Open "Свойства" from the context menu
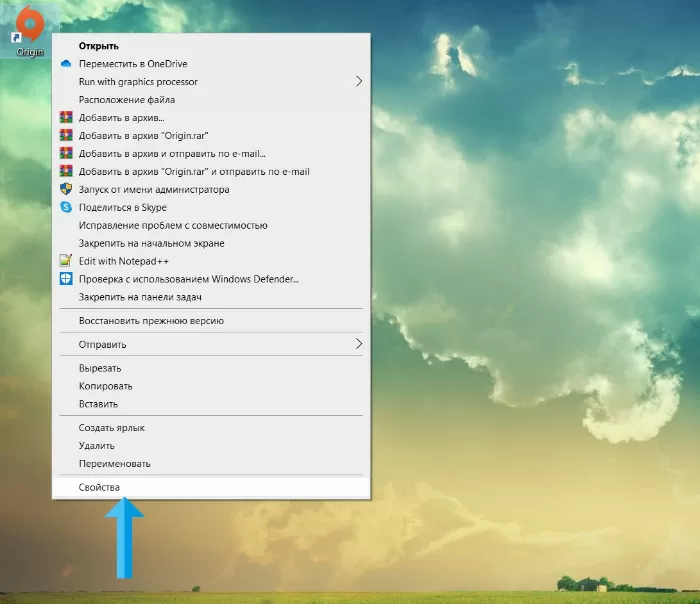 click(99, 488)
